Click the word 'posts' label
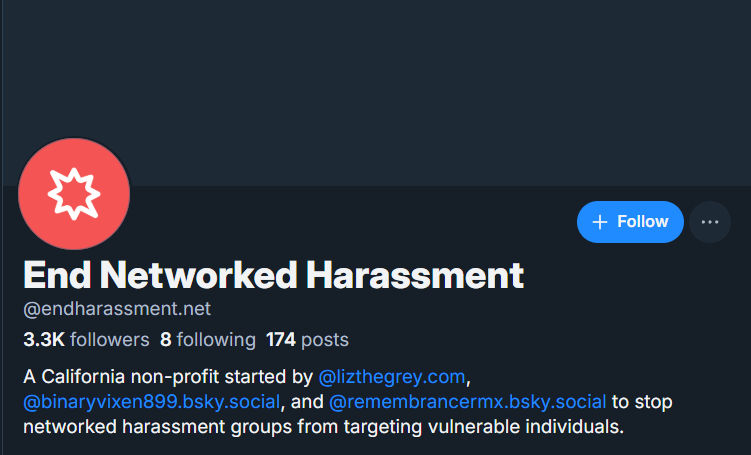Viewport: 751px width, 455px height. (325, 340)
